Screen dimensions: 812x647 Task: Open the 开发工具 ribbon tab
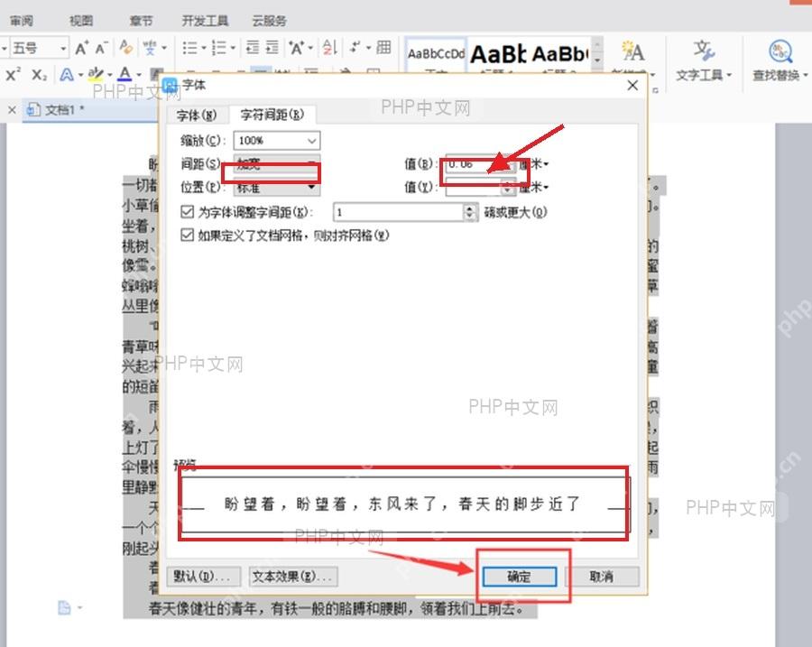click(x=205, y=21)
